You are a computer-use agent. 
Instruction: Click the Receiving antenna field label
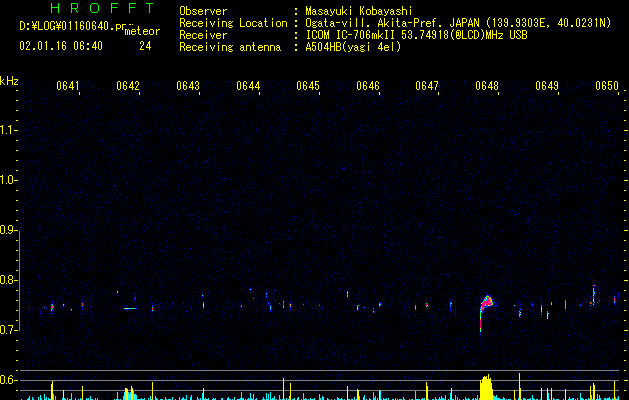[x=230, y=47]
